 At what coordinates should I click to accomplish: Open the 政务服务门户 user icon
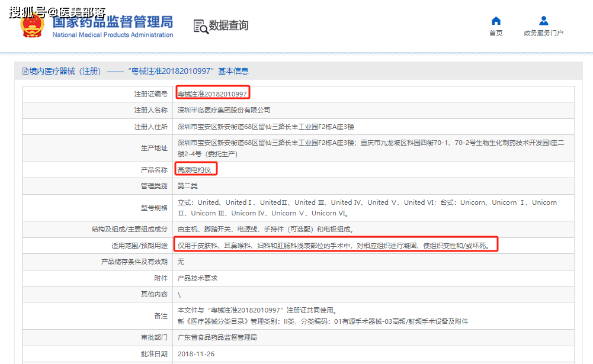[x=543, y=20]
